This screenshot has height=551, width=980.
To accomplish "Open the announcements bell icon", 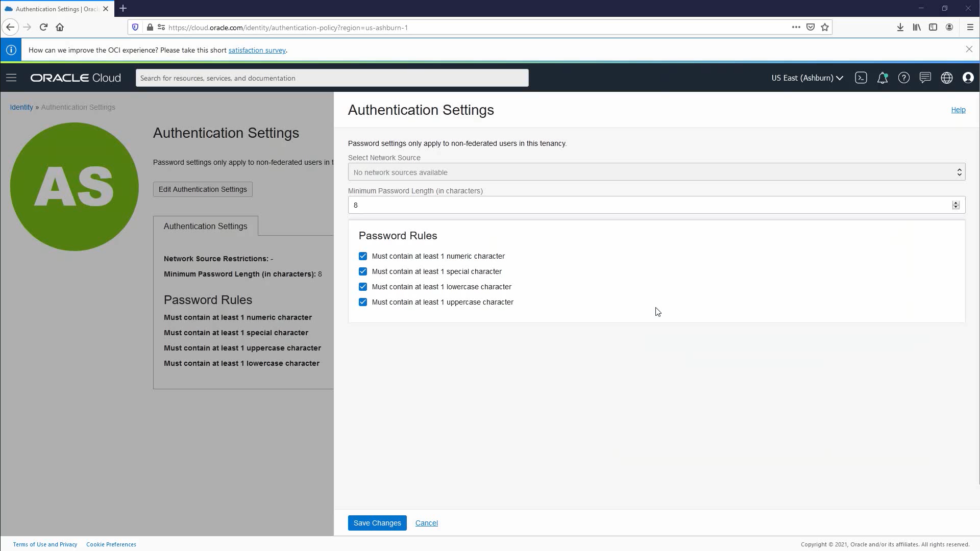I will point(882,78).
